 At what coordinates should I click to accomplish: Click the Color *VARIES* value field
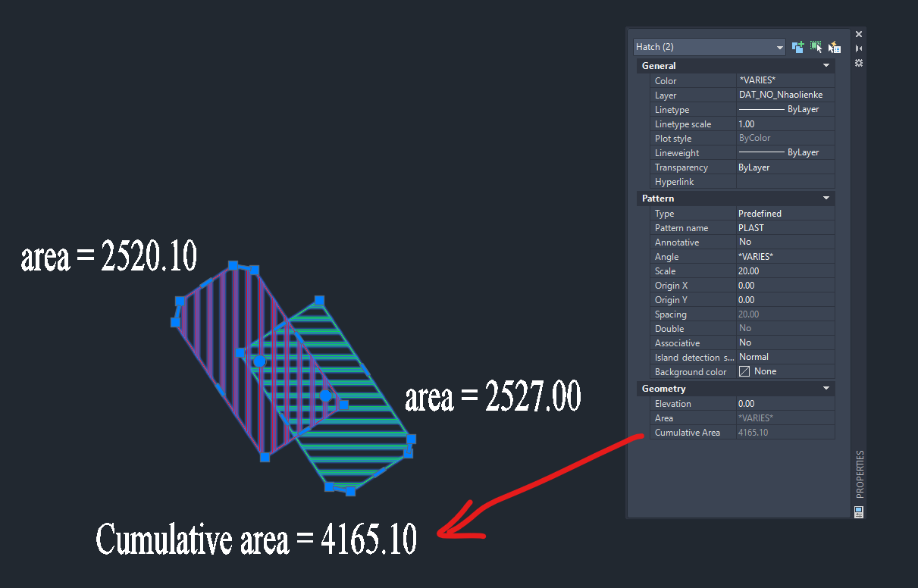[785, 81]
